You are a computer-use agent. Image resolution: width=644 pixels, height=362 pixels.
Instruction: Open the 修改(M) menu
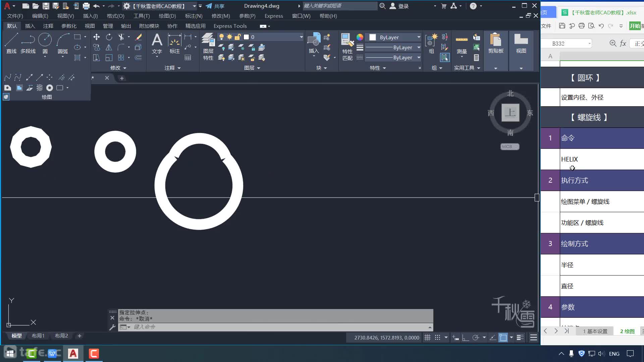[x=221, y=16]
